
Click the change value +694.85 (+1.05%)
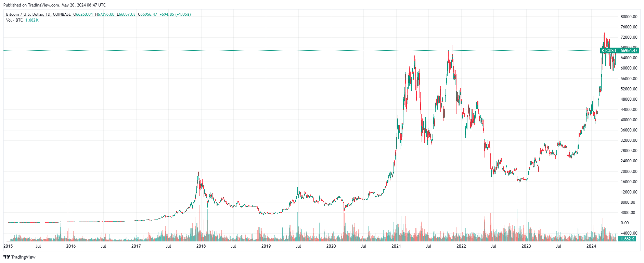pyautogui.click(x=175, y=14)
